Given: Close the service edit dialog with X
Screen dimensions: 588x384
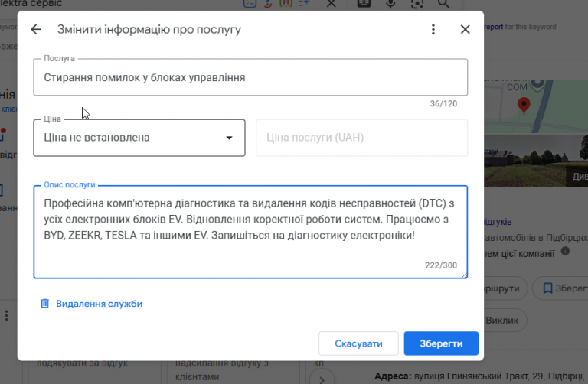Looking at the screenshot, I should 465,29.
